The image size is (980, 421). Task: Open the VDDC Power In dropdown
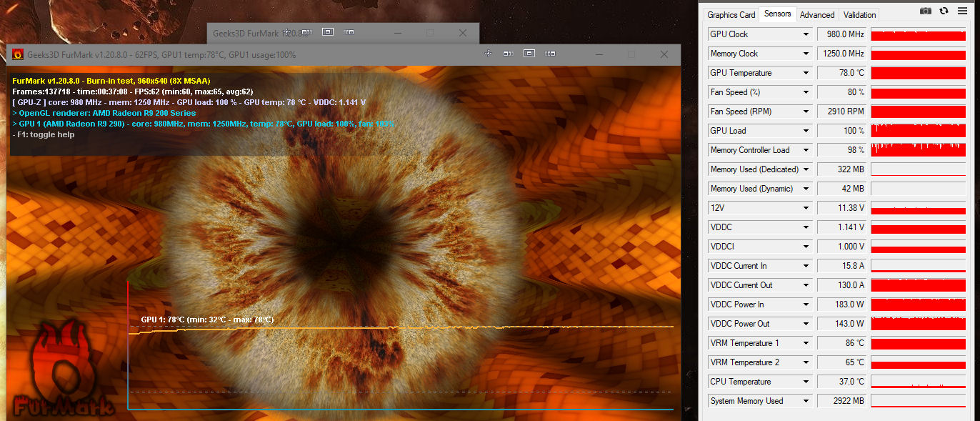click(806, 304)
